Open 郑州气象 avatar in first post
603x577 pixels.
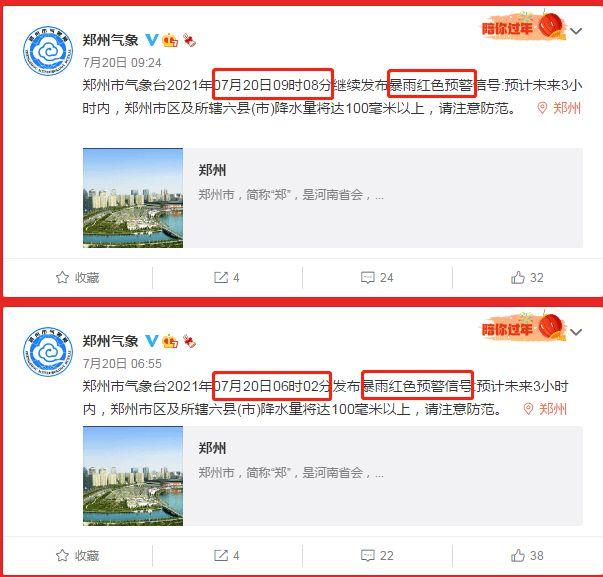(x=48, y=51)
